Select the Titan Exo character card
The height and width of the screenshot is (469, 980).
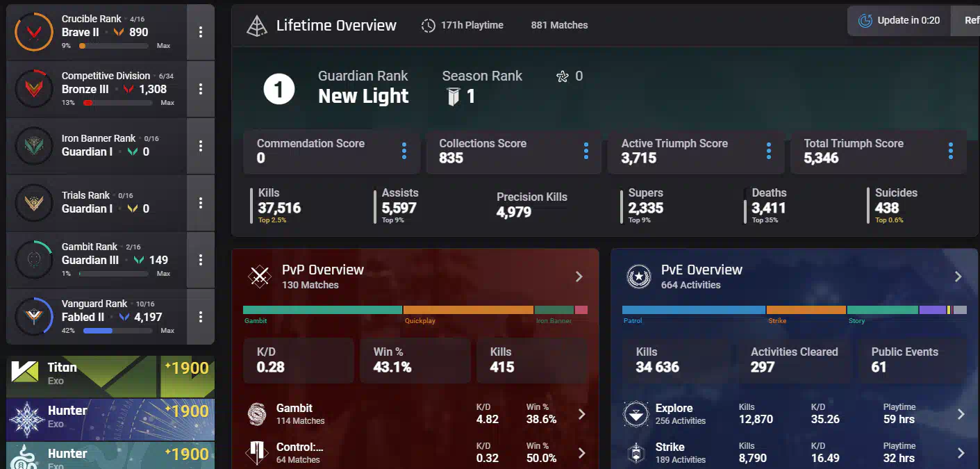(110, 373)
